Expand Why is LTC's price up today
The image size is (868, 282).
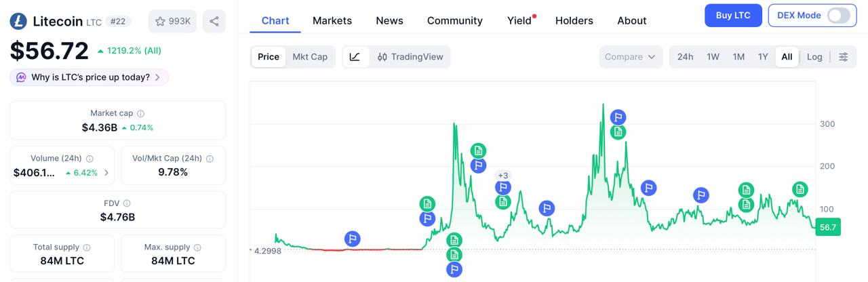tap(90, 77)
